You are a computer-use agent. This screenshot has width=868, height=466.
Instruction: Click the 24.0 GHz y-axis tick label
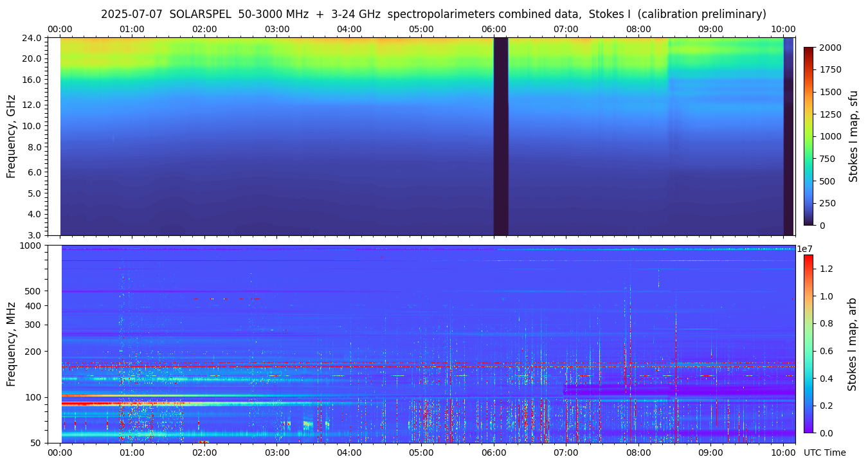[33, 38]
